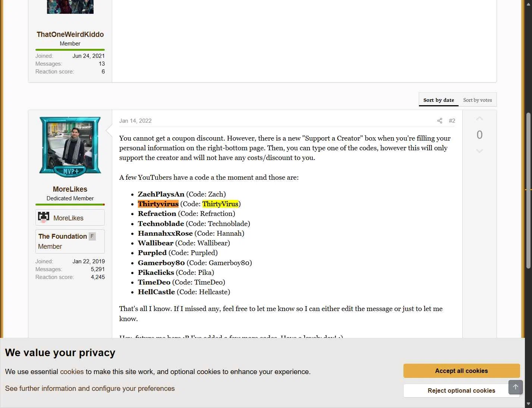Screen dimensions: 532x408
Task: Click the Purpled list entry
Action: click(178, 253)
